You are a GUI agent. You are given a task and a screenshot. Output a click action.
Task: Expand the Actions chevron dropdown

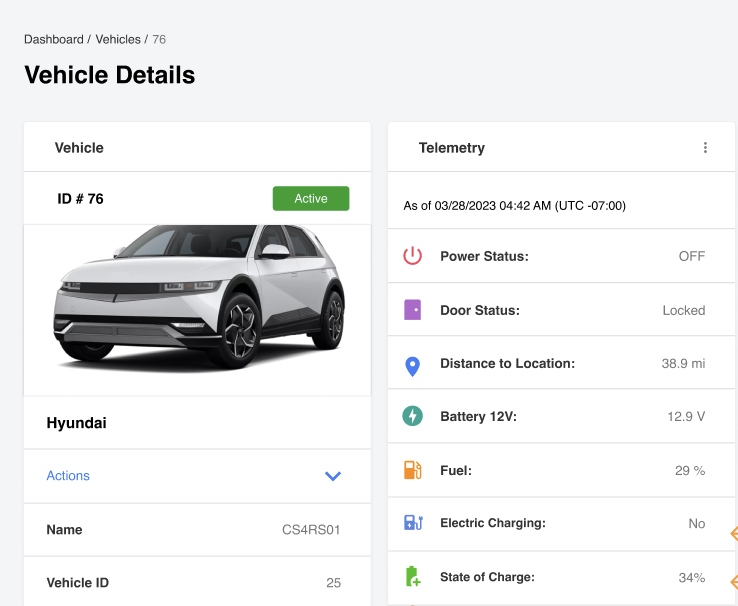(333, 476)
